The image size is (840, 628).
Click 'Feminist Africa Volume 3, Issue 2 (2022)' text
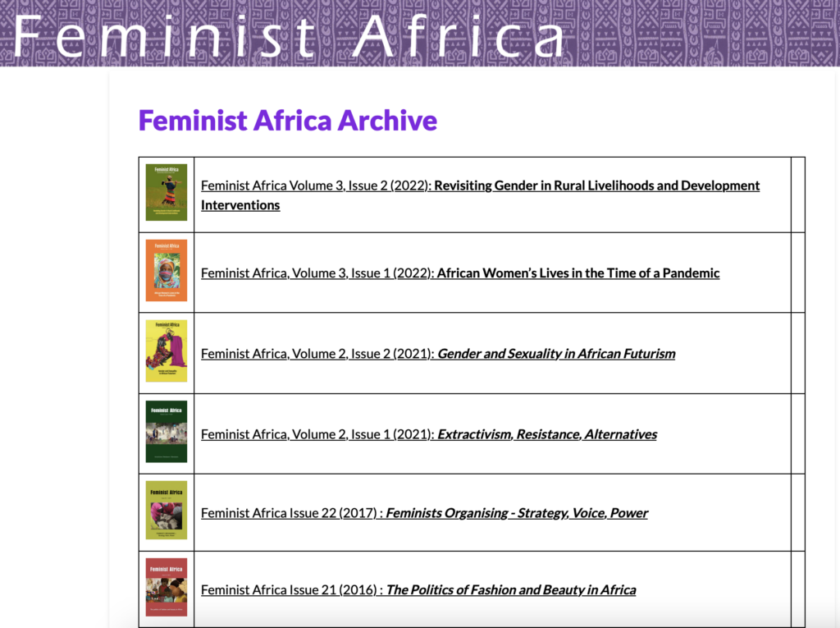click(316, 186)
